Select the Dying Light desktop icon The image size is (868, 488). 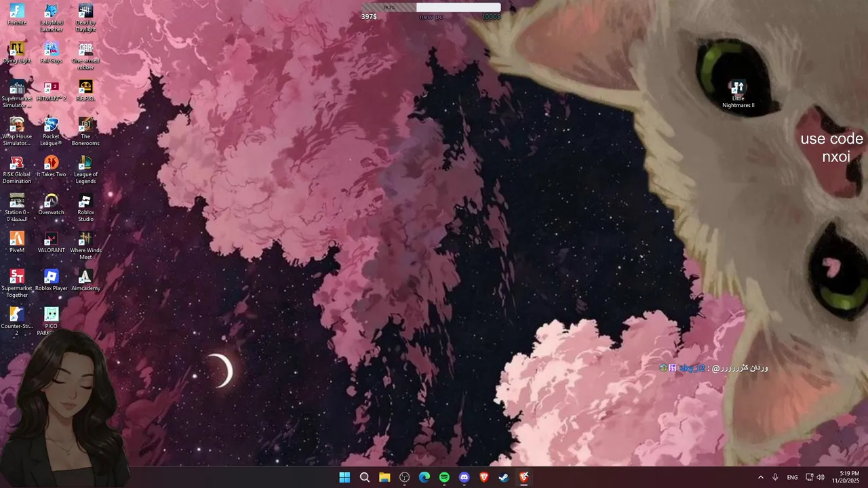tap(17, 52)
